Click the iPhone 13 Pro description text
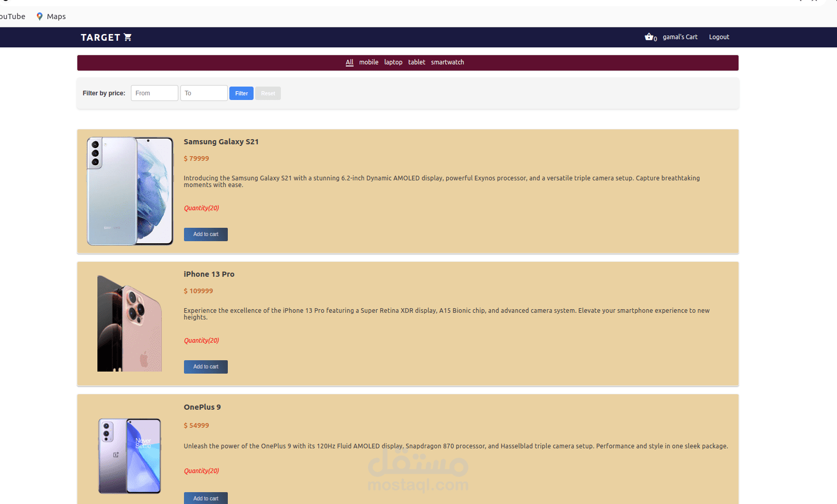 coord(447,314)
